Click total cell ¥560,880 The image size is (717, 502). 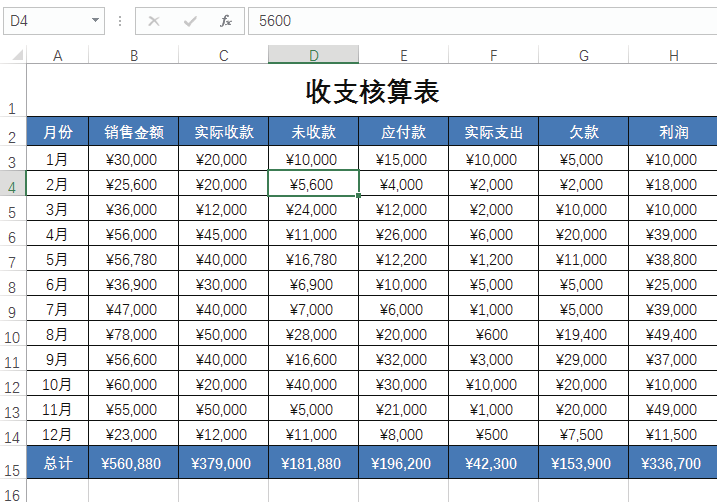point(134,463)
